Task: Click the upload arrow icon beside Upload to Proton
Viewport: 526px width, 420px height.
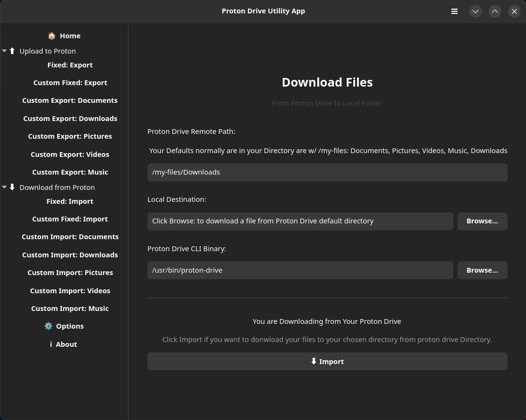Action: 12,51
